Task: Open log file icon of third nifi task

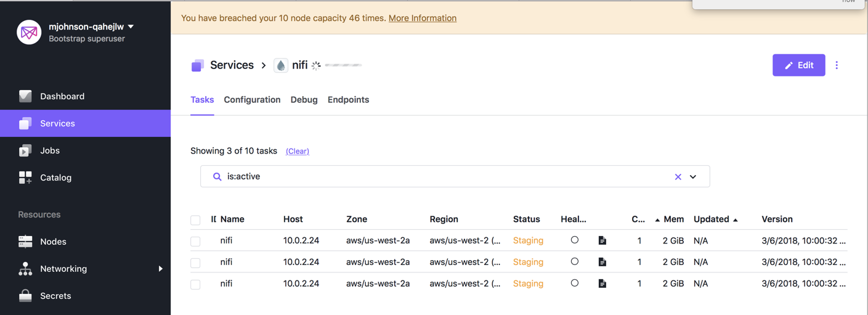Action: coord(602,284)
